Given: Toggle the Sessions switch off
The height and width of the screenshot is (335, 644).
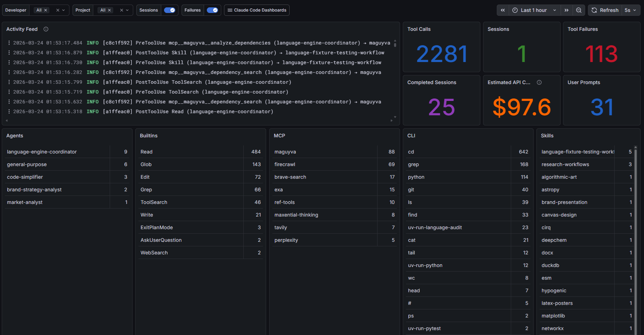Looking at the screenshot, I should 170,10.
